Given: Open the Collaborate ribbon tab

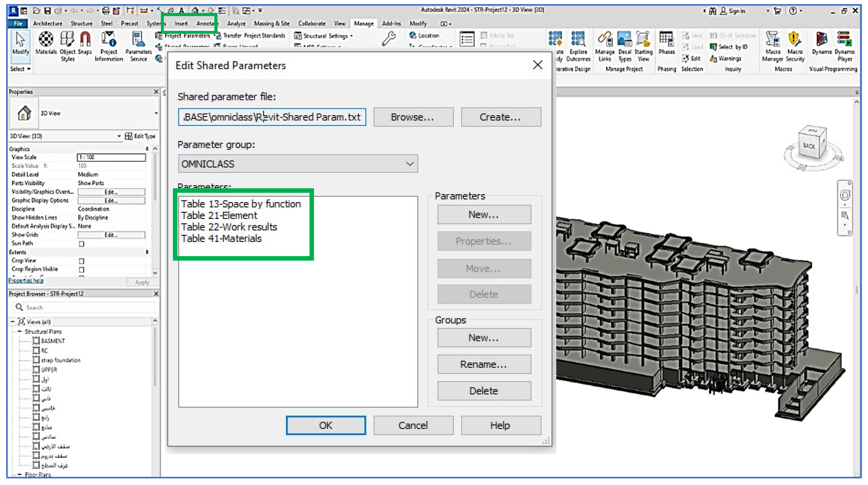Looking at the screenshot, I should point(312,24).
